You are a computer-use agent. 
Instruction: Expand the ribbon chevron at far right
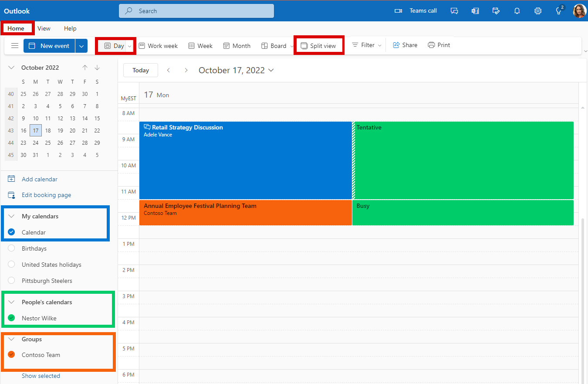pyautogui.click(x=585, y=51)
